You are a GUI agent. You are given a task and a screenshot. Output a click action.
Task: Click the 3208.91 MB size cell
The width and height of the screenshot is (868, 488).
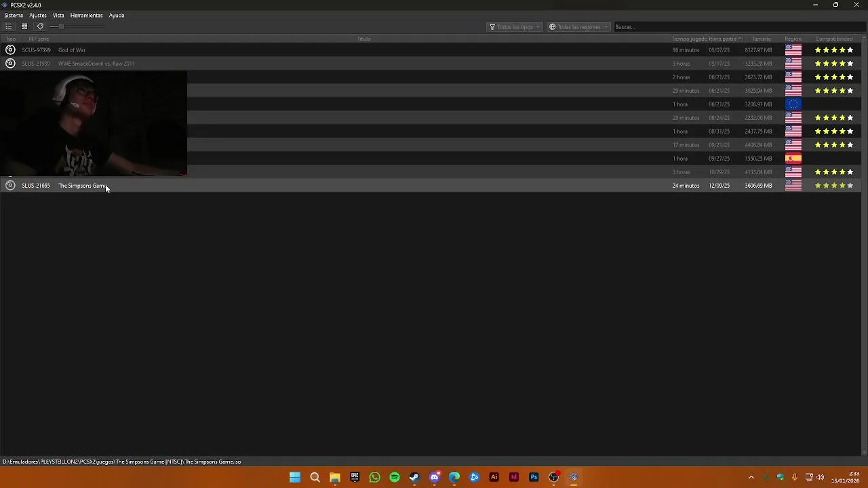[758, 104]
